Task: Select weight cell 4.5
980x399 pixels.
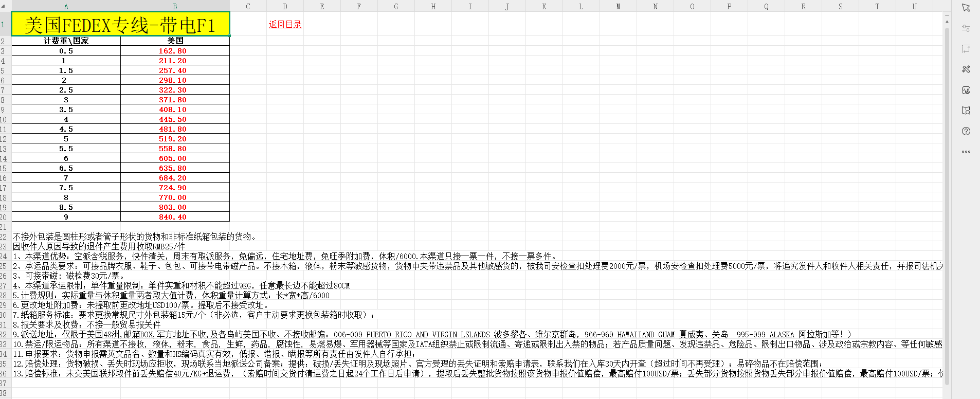Action: (x=66, y=129)
